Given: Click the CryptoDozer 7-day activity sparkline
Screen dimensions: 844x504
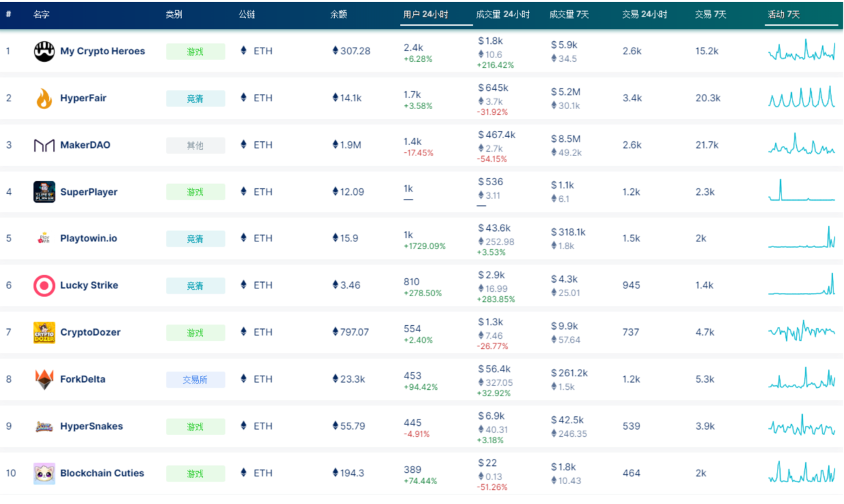Looking at the screenshot, I should pyautogui.click(x=801, y=331).
